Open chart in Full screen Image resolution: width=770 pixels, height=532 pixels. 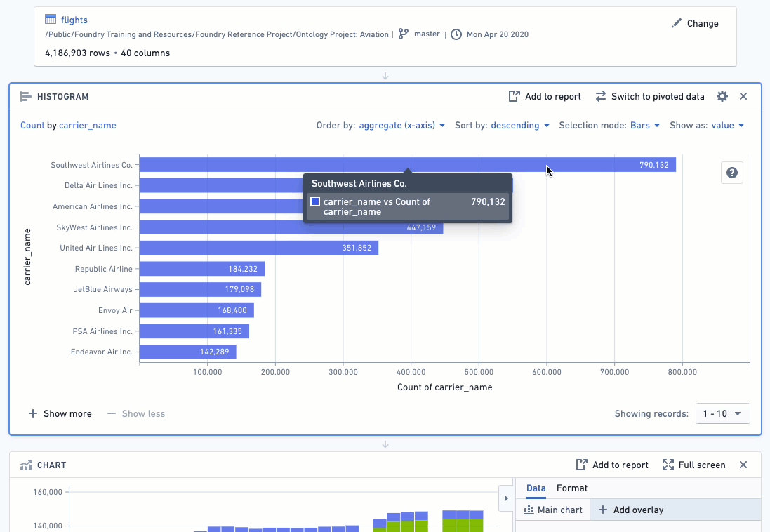[x=694, y=465]
